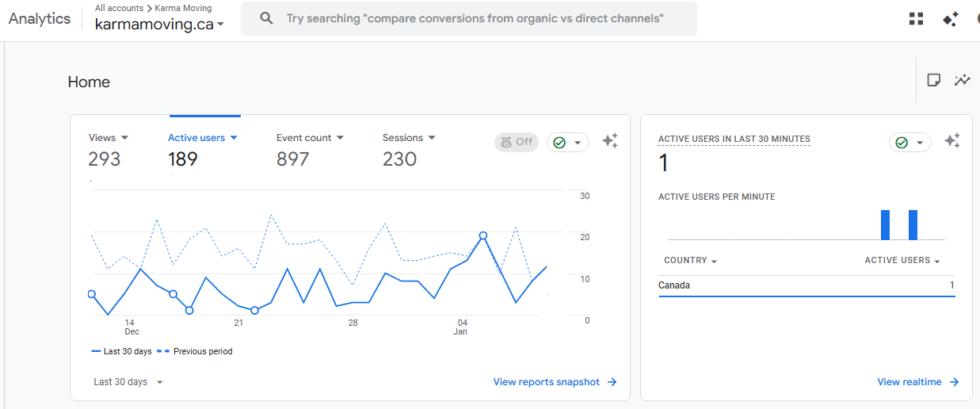Click the search magnifier icon

267,18
